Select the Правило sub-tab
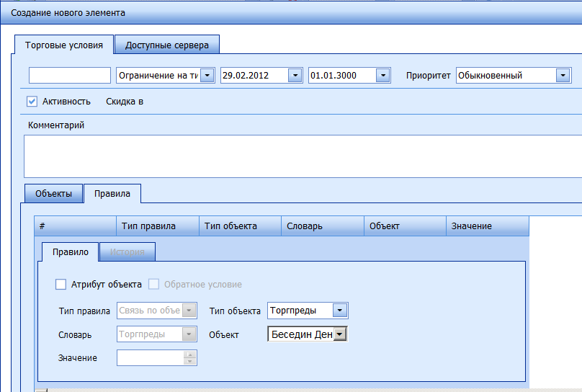This screenshot has width=582, height=392. (x=68, y=252)
